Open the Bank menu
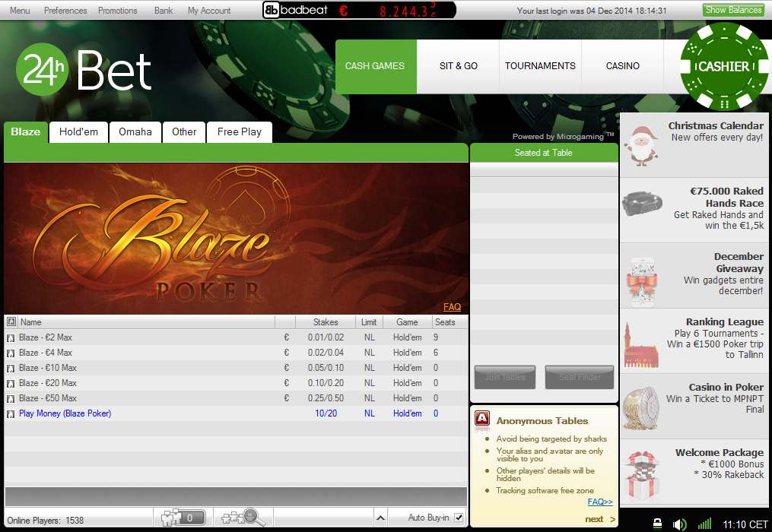This screenshot has width=772, height=532. click(x=164, y=11)
